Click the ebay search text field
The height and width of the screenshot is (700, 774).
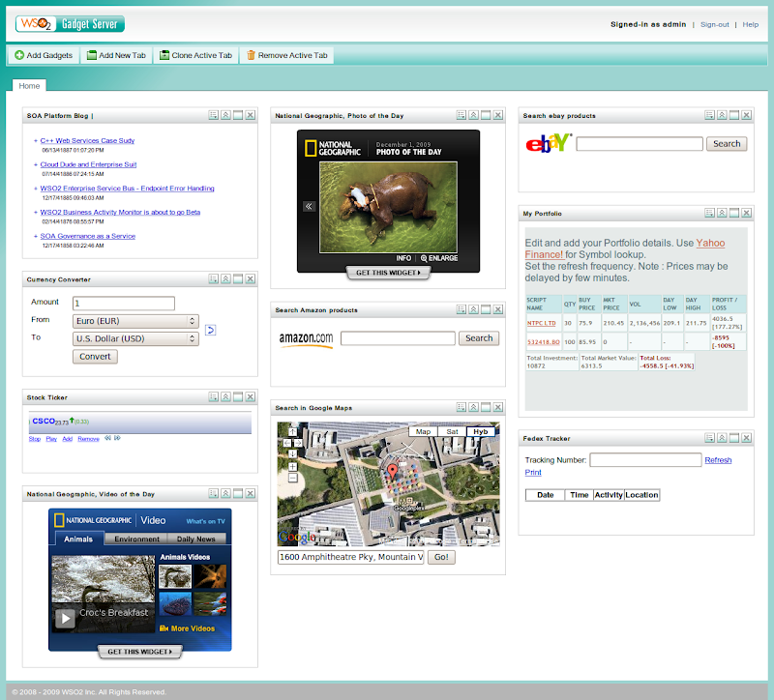point(640,143)
